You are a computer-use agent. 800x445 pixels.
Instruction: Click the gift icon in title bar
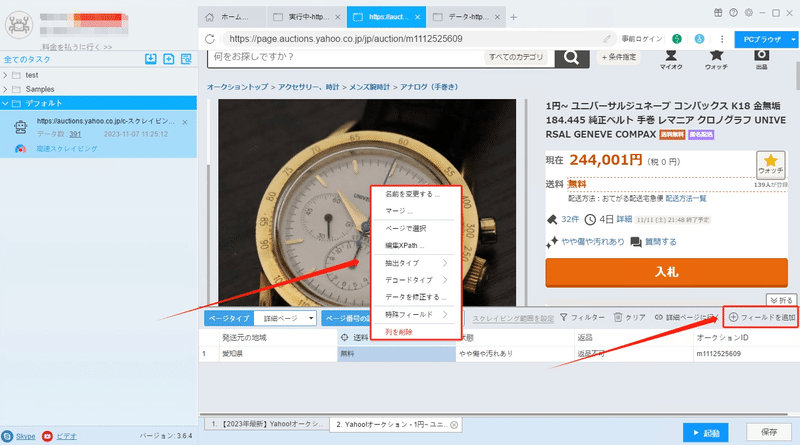point(718,13)
